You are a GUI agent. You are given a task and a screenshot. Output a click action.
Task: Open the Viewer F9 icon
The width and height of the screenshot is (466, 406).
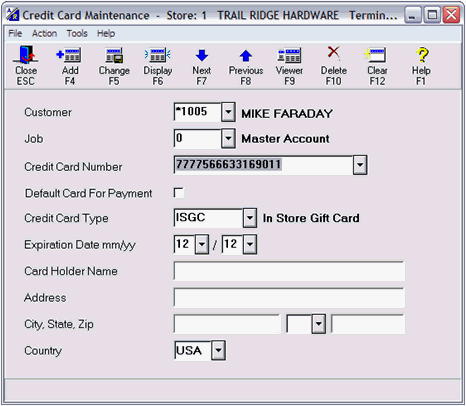pyautogui.click(x=289, y=55)
